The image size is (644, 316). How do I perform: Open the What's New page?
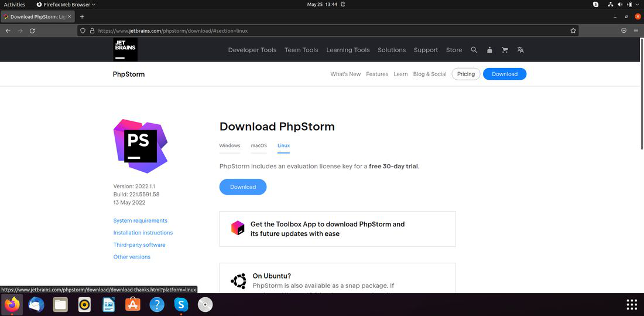pyautogui.click(x=345, y=74)
